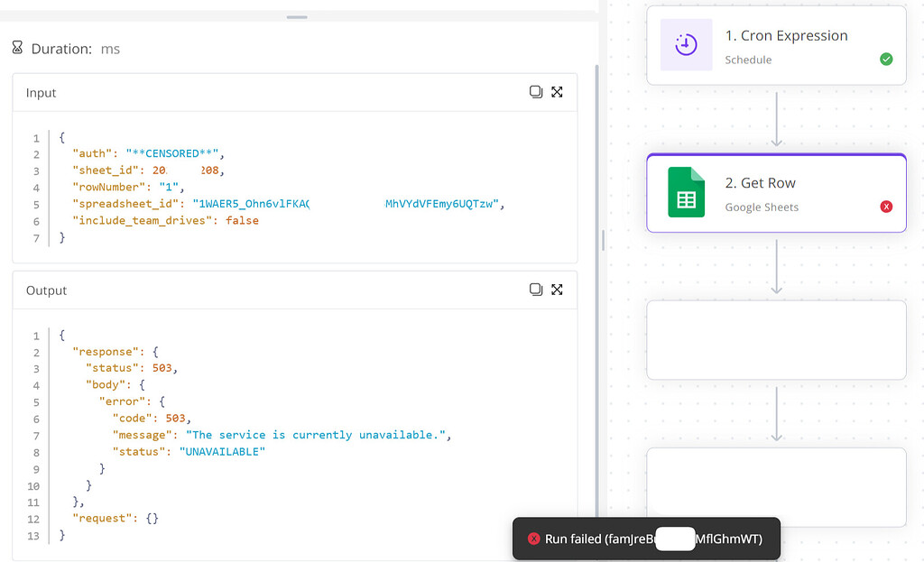Click the "service is currently unavailable" message line
This screenshot has width=924, height=562.
coord(316,435)
